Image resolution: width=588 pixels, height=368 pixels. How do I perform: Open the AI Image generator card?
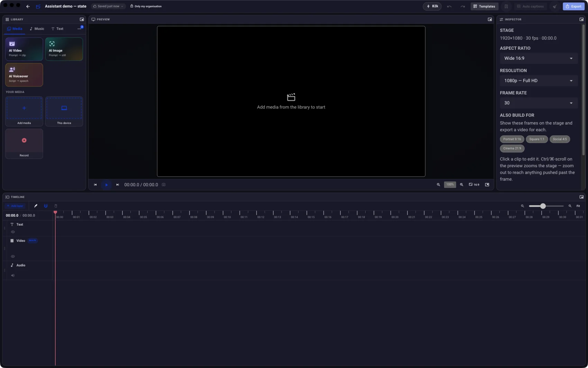pos(64,49)
